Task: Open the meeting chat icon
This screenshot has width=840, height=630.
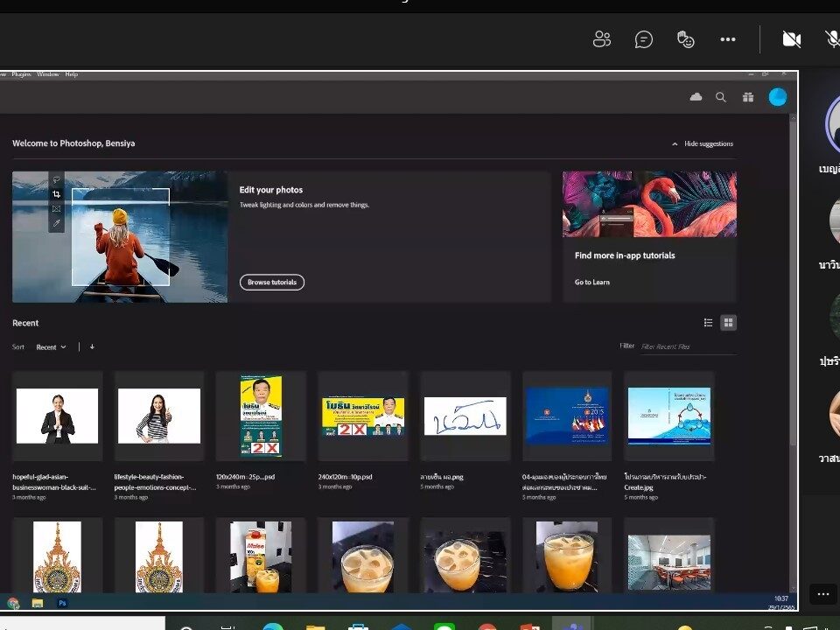Action: (x=643, y=39)
